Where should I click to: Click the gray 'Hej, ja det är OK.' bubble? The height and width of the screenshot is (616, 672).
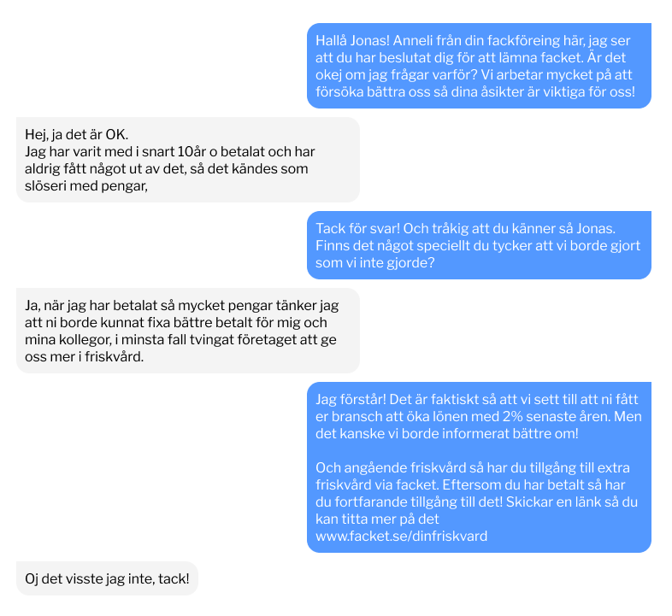tap(188, 160)
